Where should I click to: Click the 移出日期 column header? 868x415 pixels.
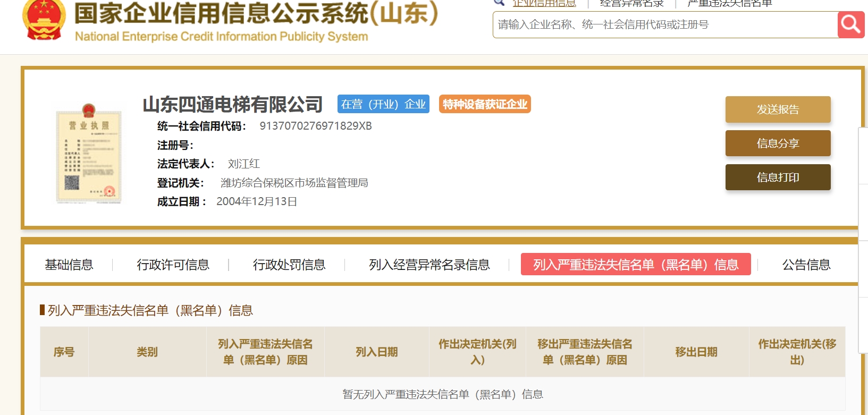[696, 352]
